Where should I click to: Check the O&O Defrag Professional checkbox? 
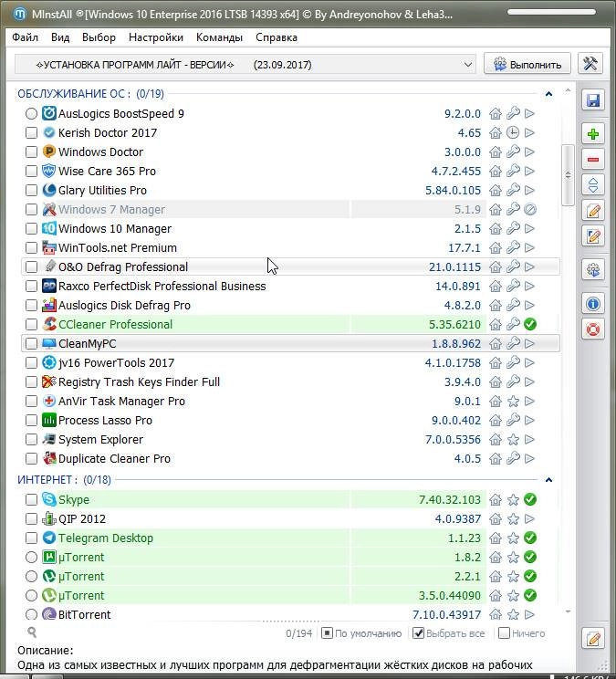[x=31, y=266]
